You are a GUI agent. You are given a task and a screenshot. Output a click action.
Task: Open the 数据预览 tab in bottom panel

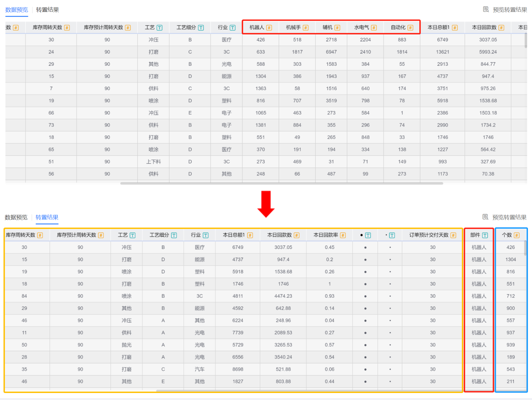(16, 217)
